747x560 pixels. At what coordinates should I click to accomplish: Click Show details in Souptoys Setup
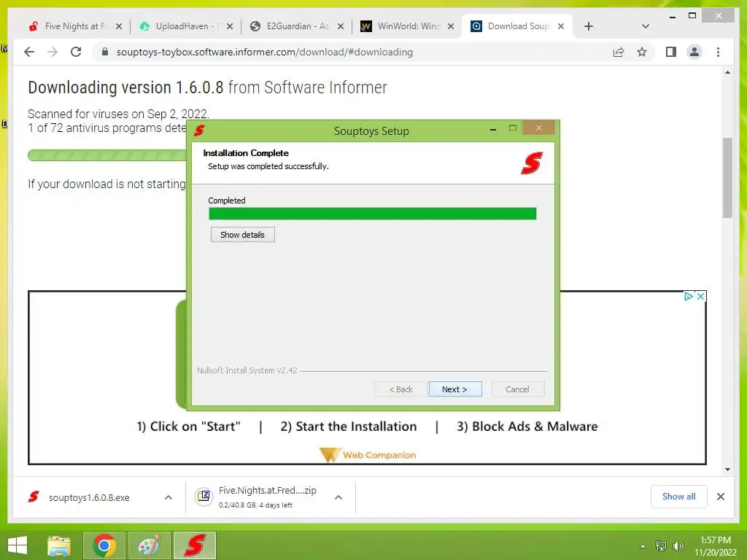pos(242,235)
